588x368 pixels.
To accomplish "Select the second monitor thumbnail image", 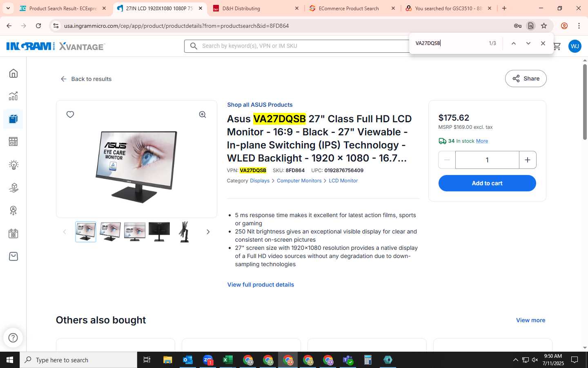I will pyautogui.click(x=110, y=232).
